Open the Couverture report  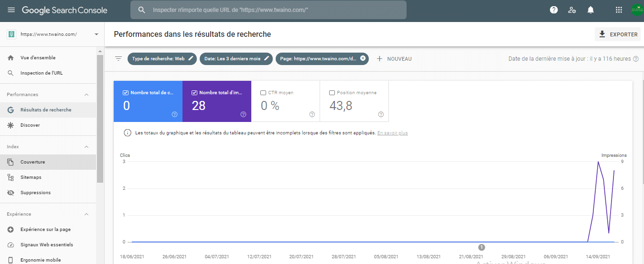pyautogui.click(x=48, y=162)
